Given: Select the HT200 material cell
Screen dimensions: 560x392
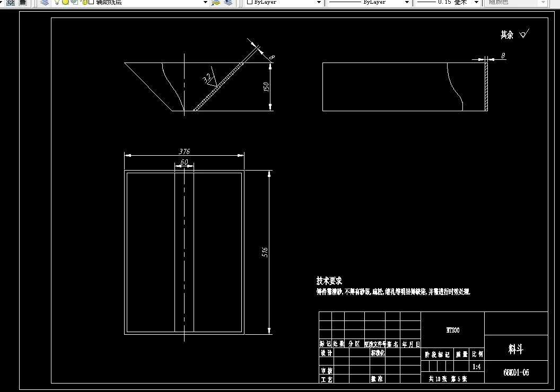Looking at the screenshot, I should point(453,330).
